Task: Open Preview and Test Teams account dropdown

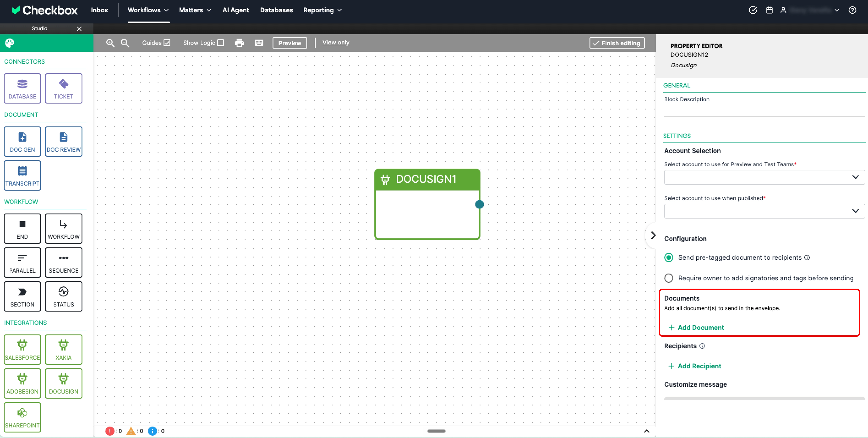Action: [x=764, y=177]
